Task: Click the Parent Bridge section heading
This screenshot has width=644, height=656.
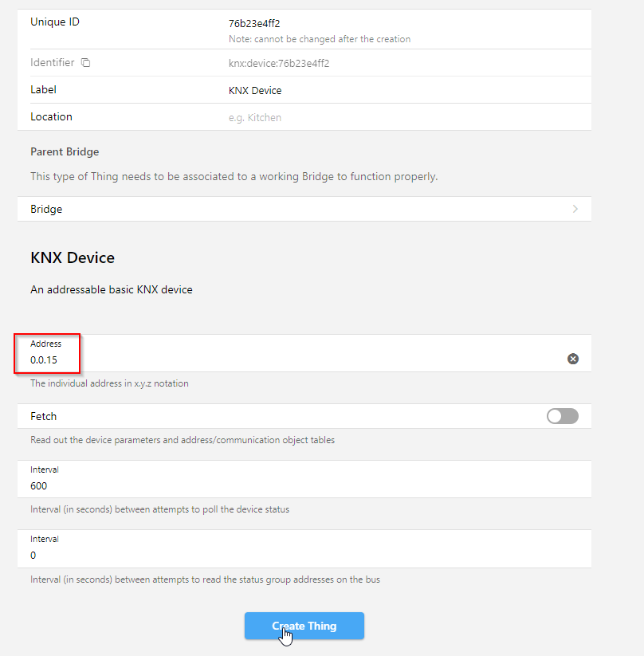Action: (x=65, y=152)
